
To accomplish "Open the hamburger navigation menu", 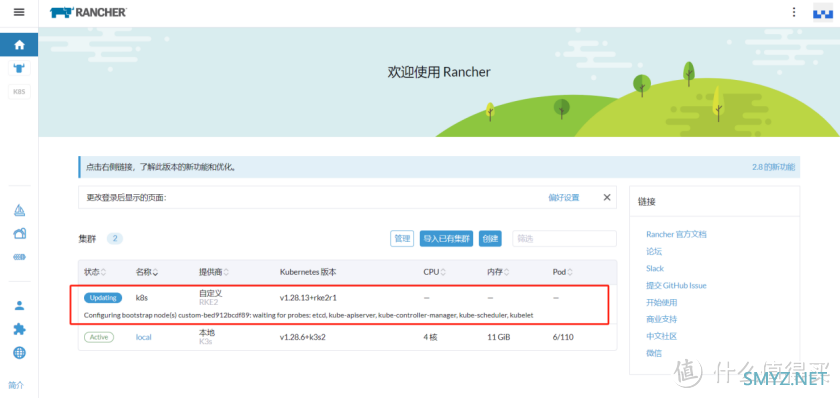I will coord(19,12).
